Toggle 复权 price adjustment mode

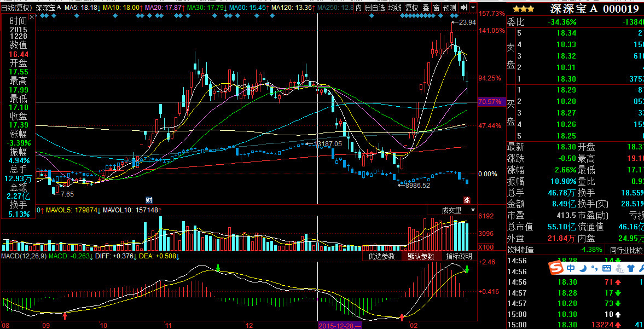click(x=411, y=8)
